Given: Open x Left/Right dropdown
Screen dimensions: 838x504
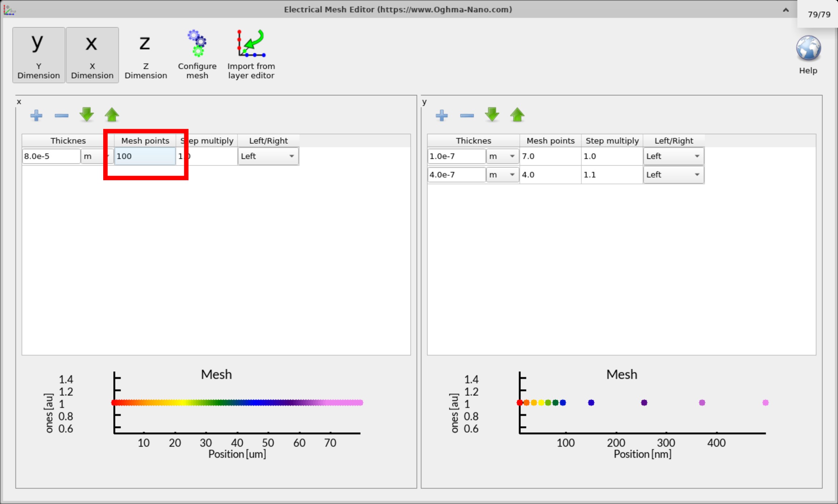Looking at the screenshot, I should tap(268, 156).
